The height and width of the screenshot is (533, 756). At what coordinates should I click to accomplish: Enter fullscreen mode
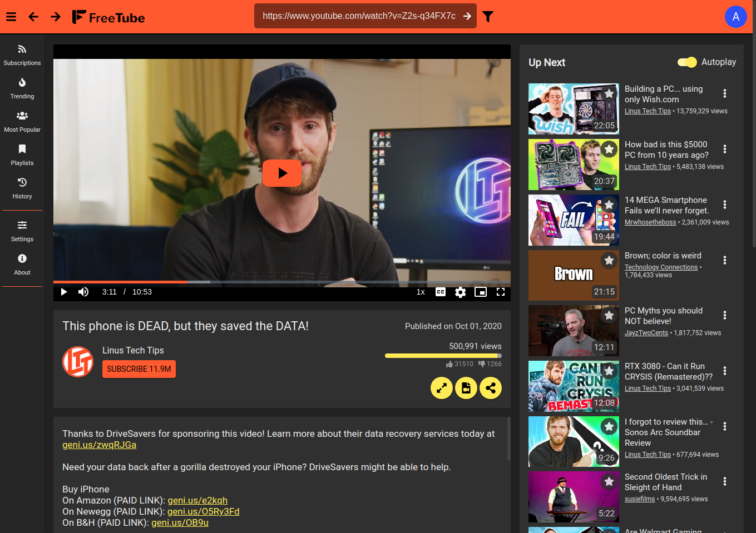point(501,292)
